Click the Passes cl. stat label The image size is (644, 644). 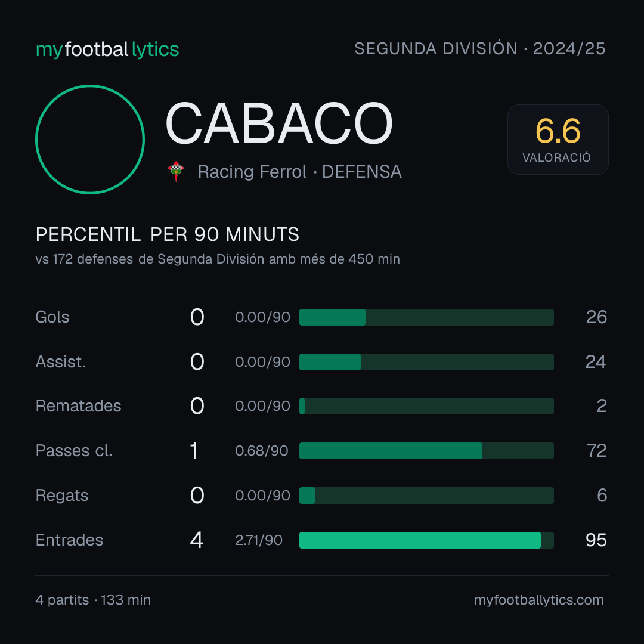(x=74, y=451)
